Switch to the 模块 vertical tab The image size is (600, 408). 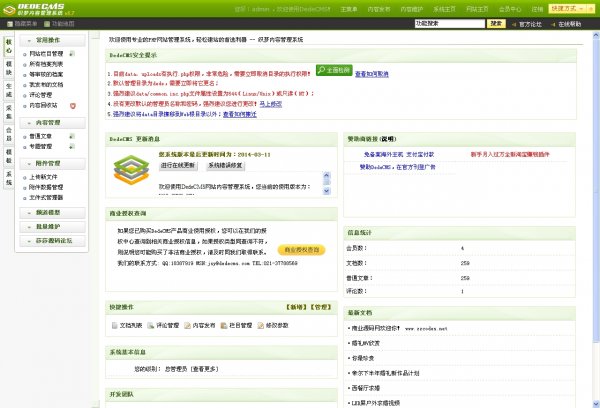point(8,68)
